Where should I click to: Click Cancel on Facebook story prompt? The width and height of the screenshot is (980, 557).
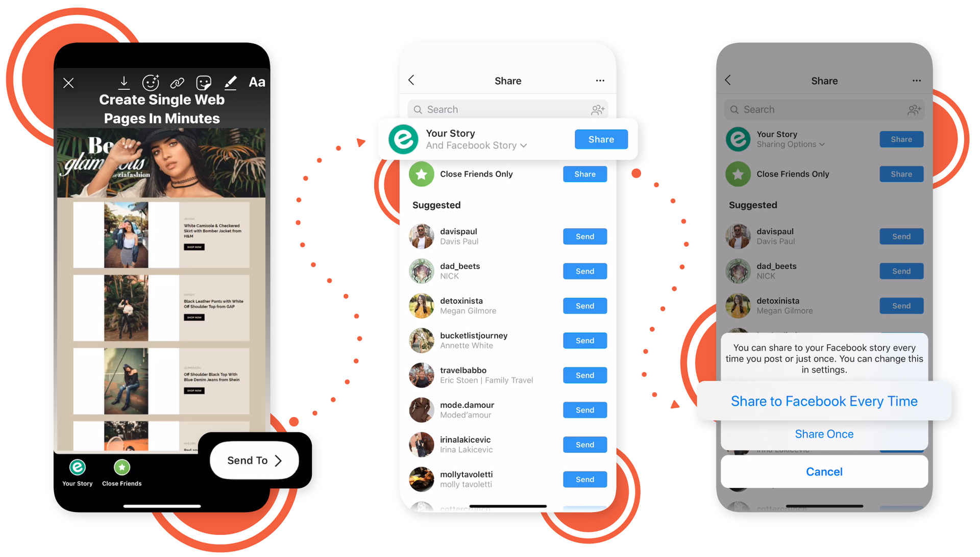[x=824, y=471]
